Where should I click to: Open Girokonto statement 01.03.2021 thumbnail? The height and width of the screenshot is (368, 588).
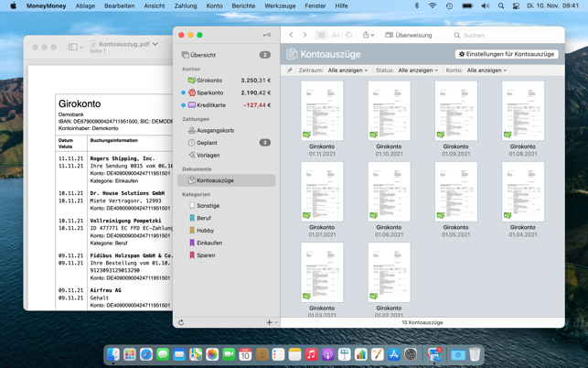tap(322, 272)
